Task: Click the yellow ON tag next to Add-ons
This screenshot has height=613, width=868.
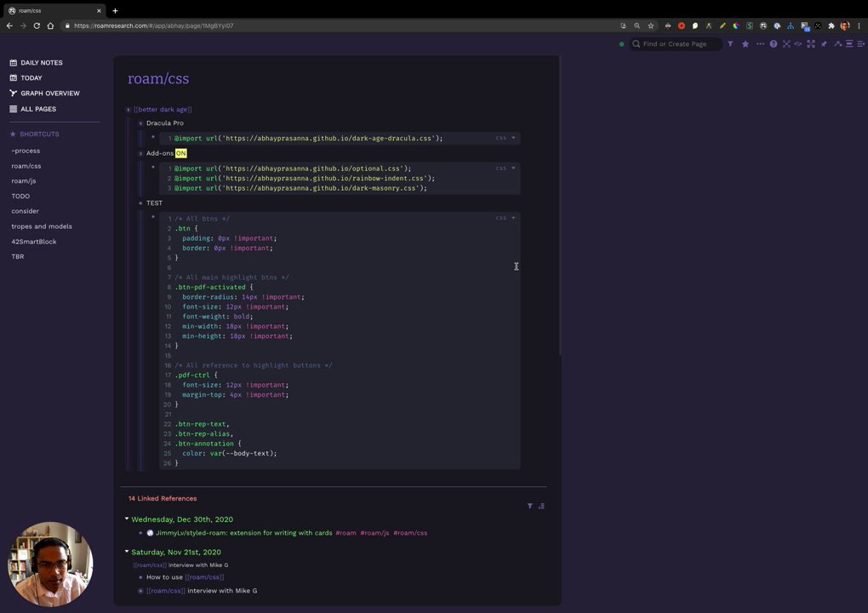Action: (x=181, y=153)
